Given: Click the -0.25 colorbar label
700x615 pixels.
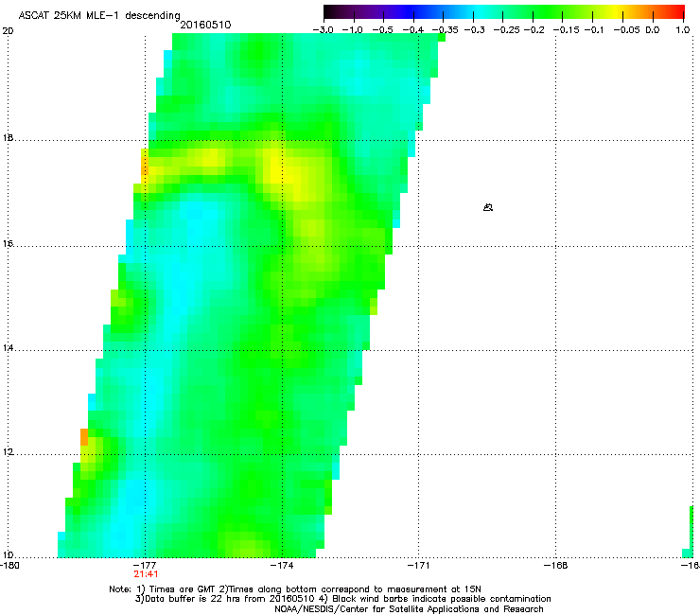Looking at the screenshot, I should (x=507, y=30).
